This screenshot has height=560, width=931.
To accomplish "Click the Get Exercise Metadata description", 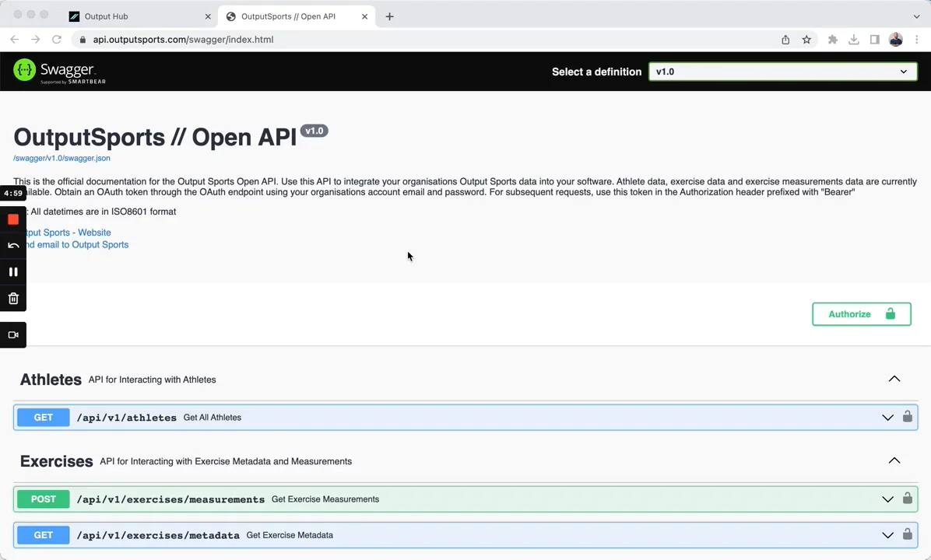I will click(x=290, y=535).
